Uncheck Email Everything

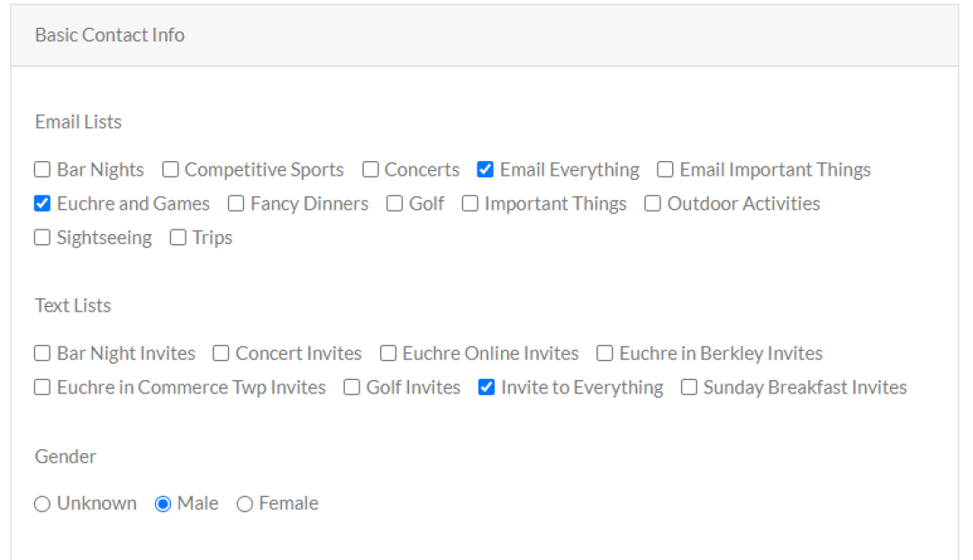pos(485,169)
